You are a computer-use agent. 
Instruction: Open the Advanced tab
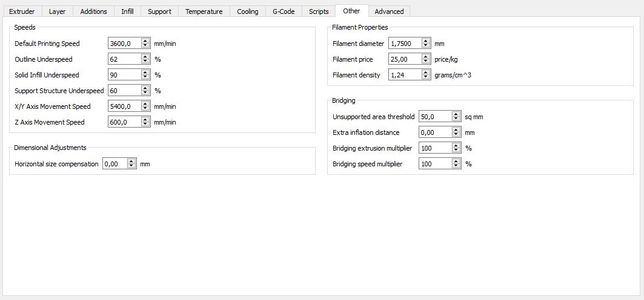pyautogui.click(x=389, y=11)
